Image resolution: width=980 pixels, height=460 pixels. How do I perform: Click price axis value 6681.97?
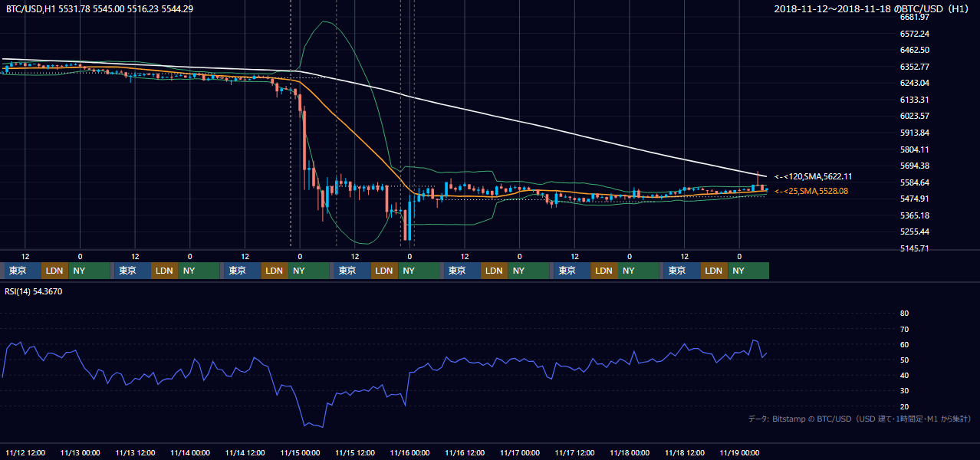[915, 17]
